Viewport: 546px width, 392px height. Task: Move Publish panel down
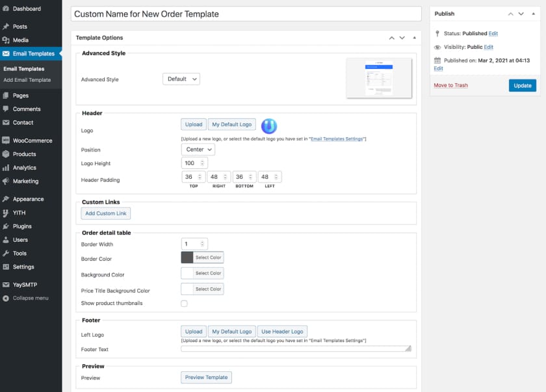(521, 14)
